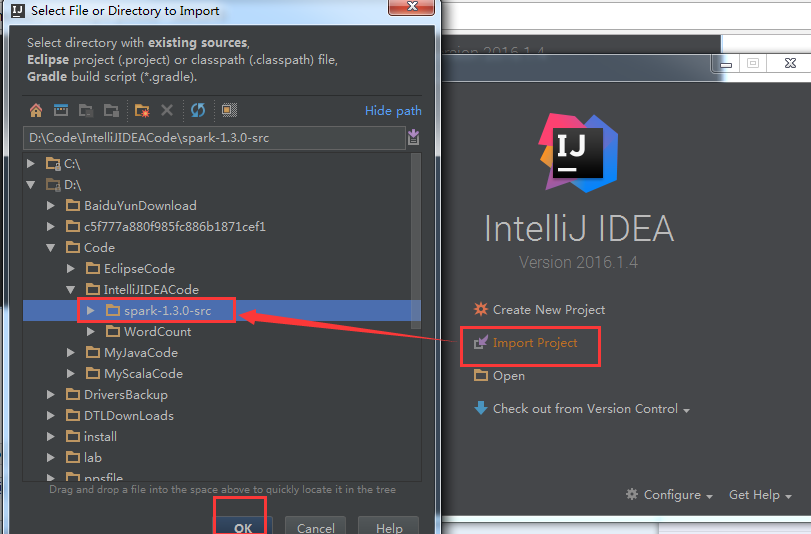Collapse the D:\ drive node
This screenshot has width=811, height=534.
pyautogui.click(x=31, y=185)
